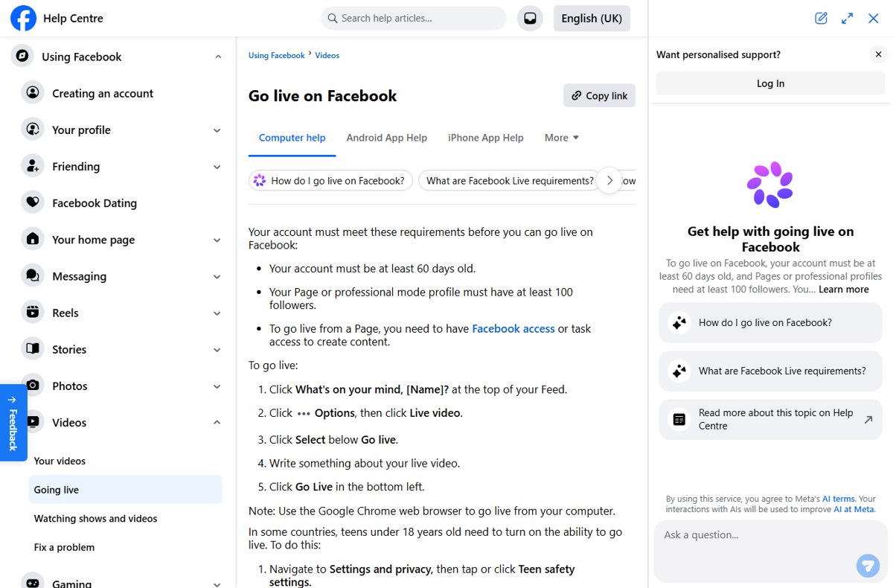Select How do I go live suggestion in assistant
The image size is (893, 588).
pos(770,322)
